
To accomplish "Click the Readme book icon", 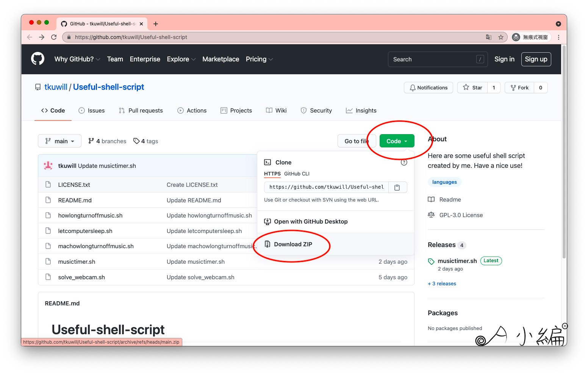I will click(431, 199).
